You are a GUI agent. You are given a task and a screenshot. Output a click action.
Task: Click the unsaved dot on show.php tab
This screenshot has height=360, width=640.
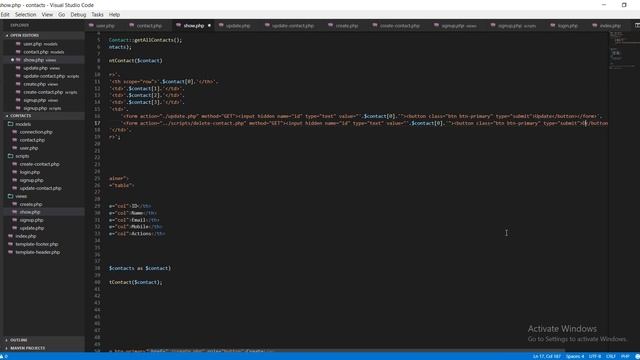[209, 26]
